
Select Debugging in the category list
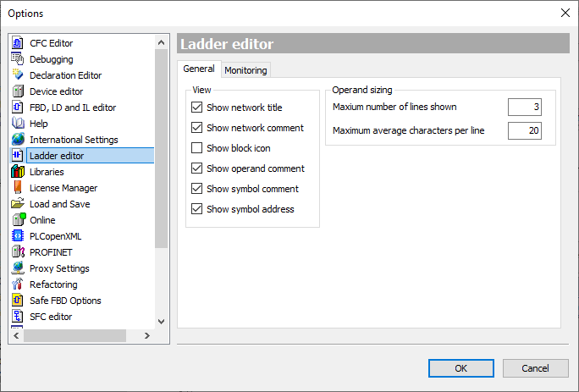52,59
